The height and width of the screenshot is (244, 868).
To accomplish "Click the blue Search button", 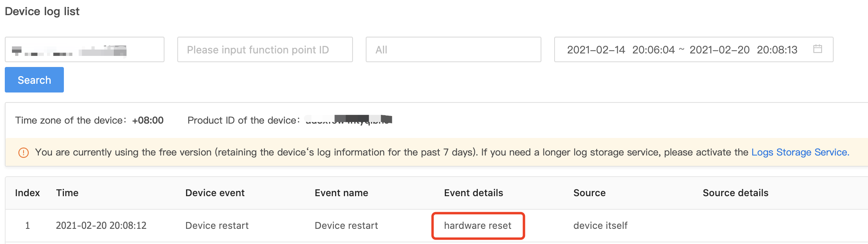I will [x=34, y=80].
